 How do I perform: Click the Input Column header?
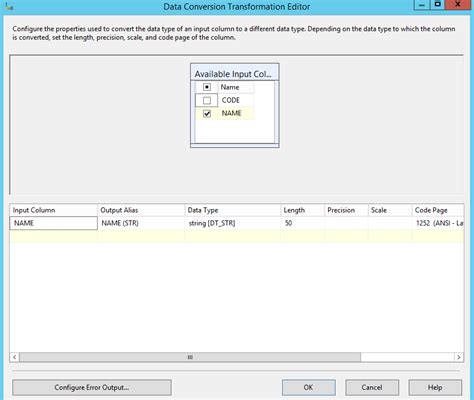[x=54, y=210]
